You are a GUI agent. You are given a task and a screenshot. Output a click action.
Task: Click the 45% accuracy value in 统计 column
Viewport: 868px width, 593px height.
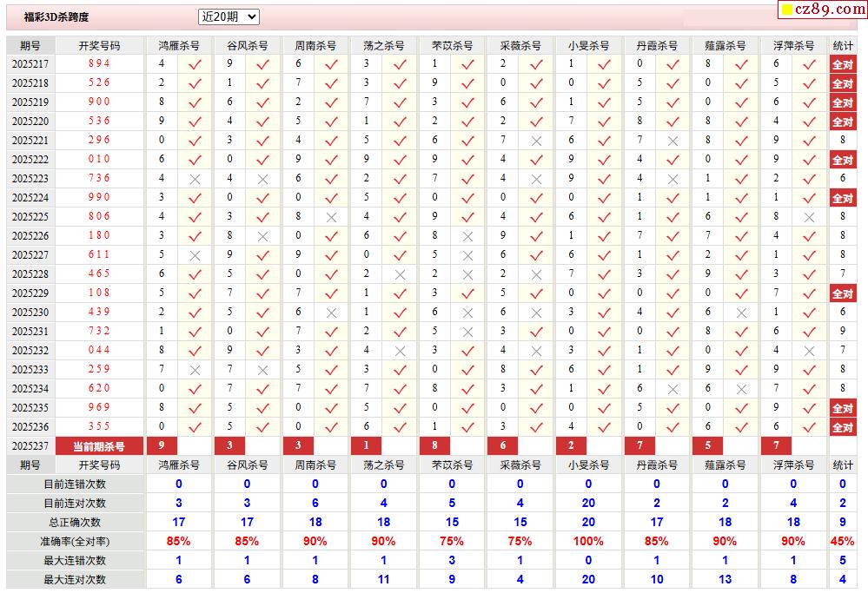coord(843,542)
